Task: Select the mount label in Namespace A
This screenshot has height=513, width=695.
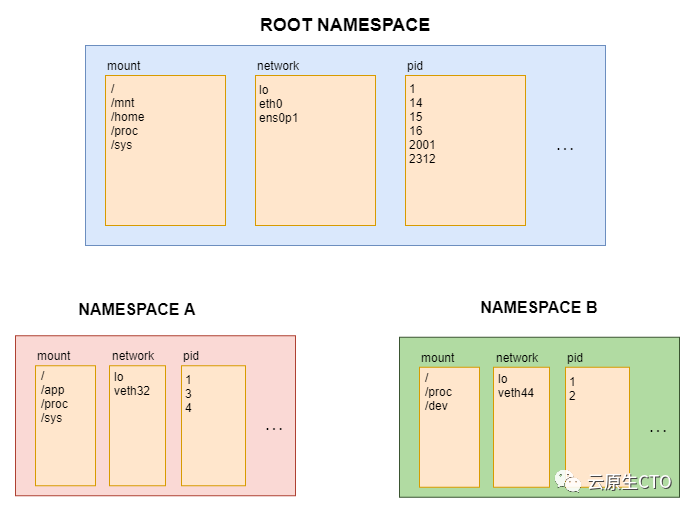Action: [54, 356]
